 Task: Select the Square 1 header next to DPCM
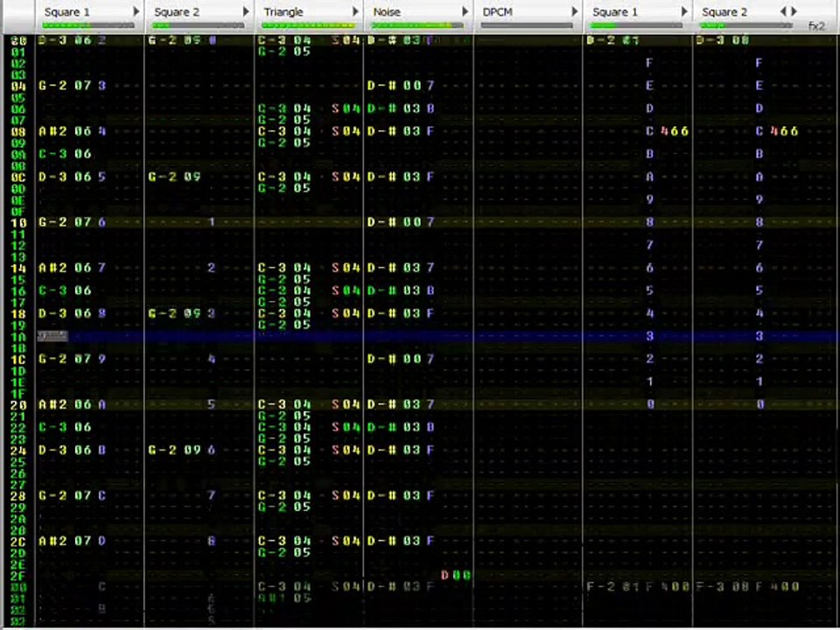615,11
